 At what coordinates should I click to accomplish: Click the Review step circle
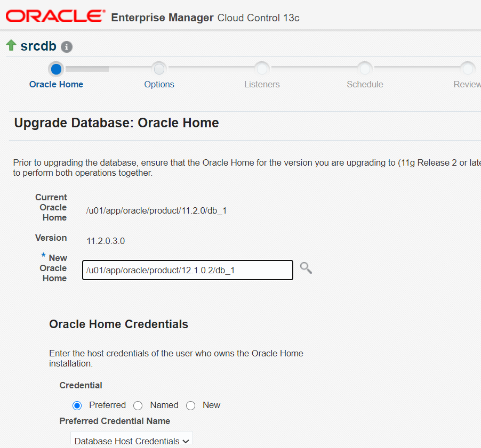click(x=468, y=69)
